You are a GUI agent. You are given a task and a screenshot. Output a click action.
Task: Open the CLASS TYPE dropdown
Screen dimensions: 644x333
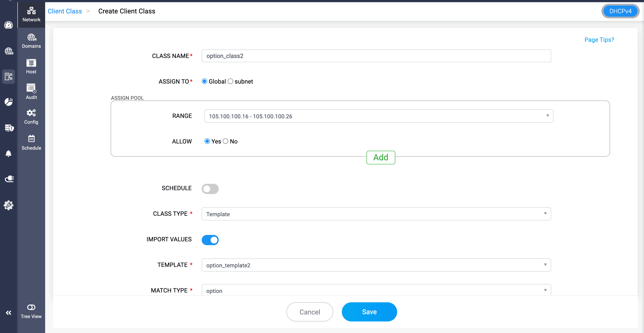pos(376,214)
